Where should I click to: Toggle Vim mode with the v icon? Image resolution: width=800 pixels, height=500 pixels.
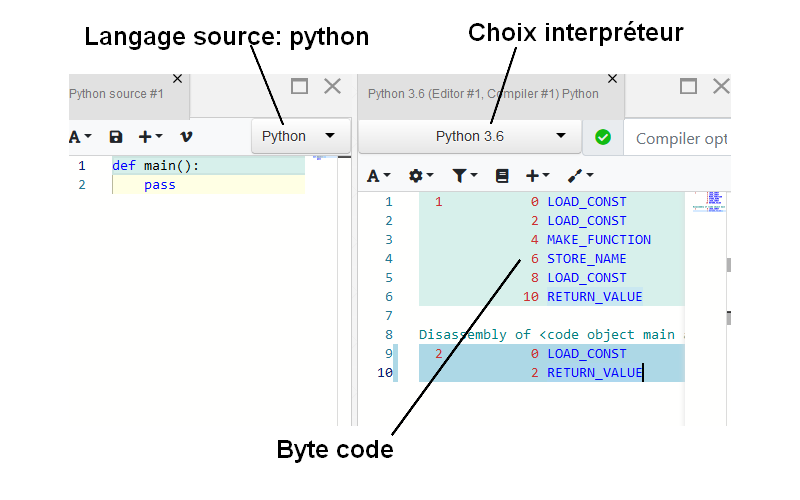[x=186, y=136]
